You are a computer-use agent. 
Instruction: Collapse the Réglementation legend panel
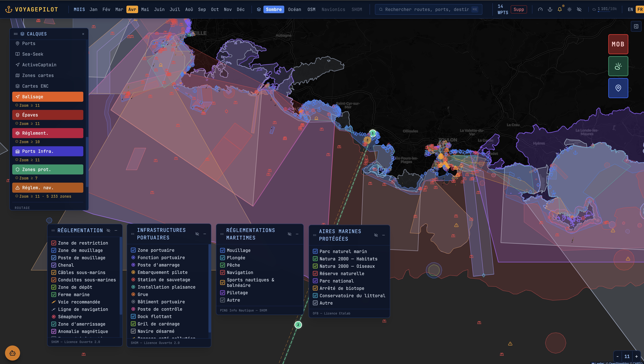[x=116, y=230]
